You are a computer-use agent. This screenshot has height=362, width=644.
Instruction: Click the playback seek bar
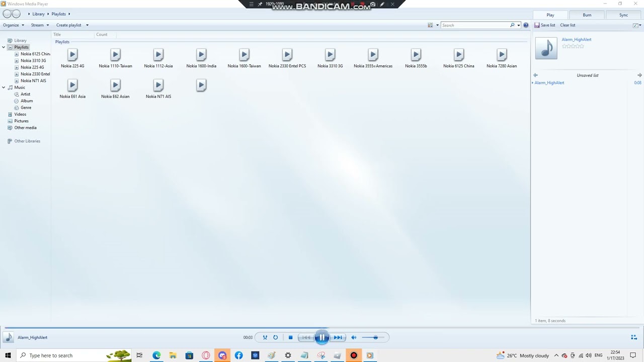322,328
